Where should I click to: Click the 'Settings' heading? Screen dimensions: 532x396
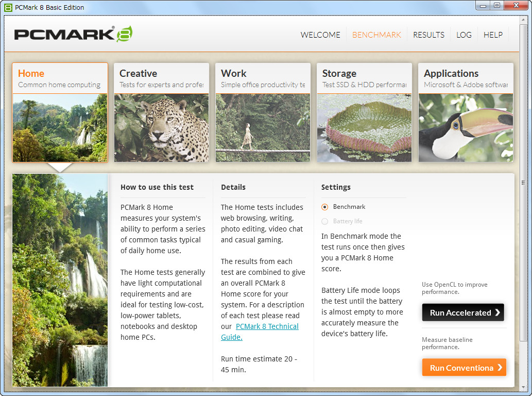336,187
